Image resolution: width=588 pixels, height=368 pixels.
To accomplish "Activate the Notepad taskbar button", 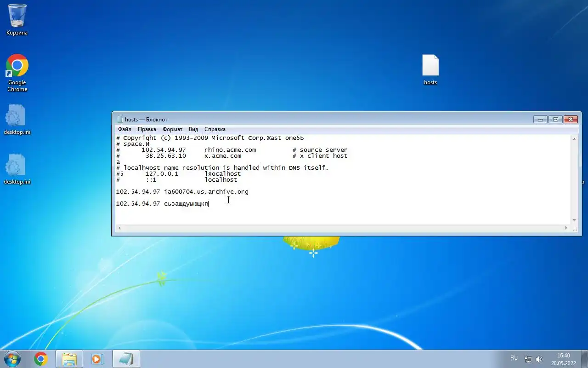I will click(126, 359).
